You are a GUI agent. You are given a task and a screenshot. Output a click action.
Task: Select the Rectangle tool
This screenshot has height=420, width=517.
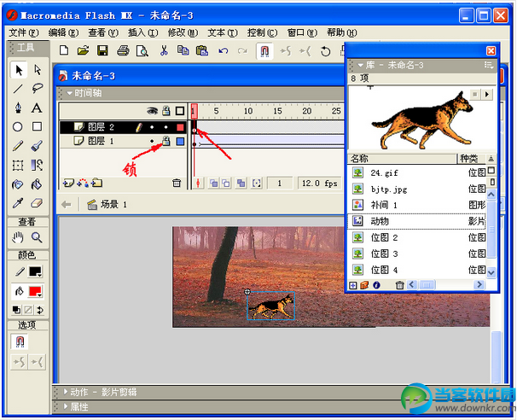(x=37, y=126)
